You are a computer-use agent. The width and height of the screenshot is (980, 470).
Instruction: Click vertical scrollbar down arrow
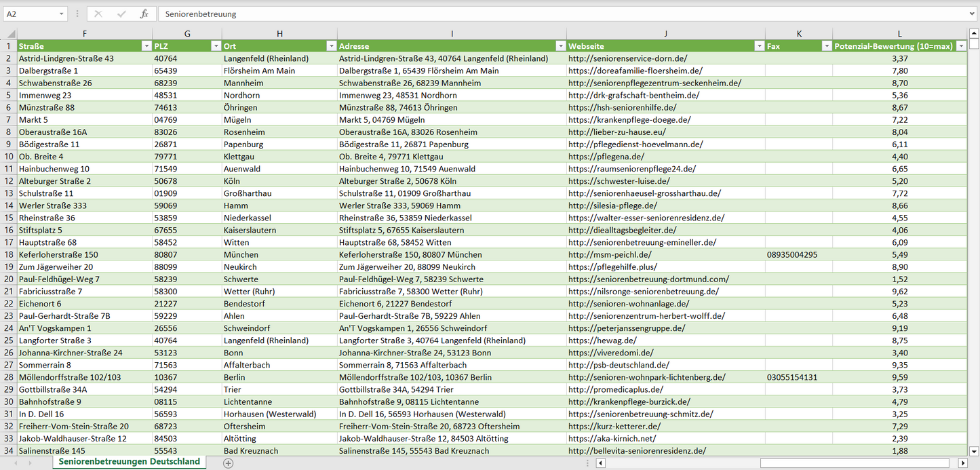click(x=974, y=451)
